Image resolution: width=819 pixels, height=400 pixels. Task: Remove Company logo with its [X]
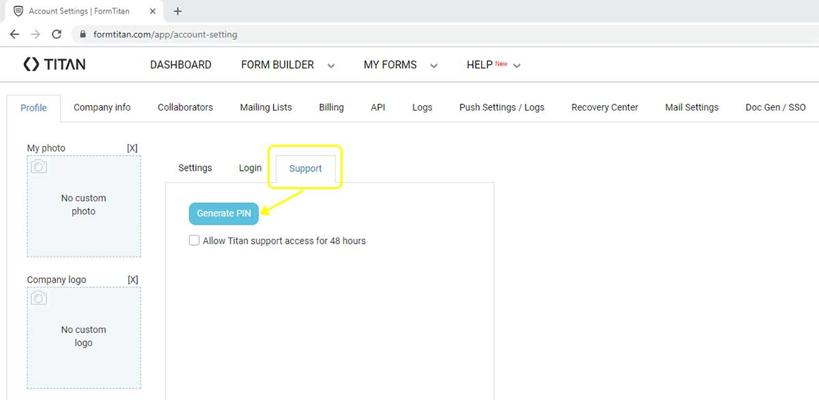[133, 280]
